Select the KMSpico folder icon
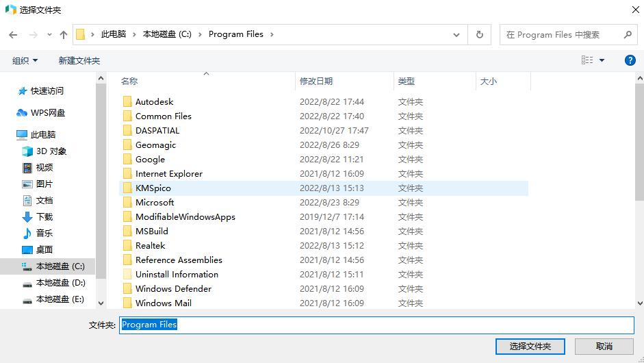 (x=128, y=188)
